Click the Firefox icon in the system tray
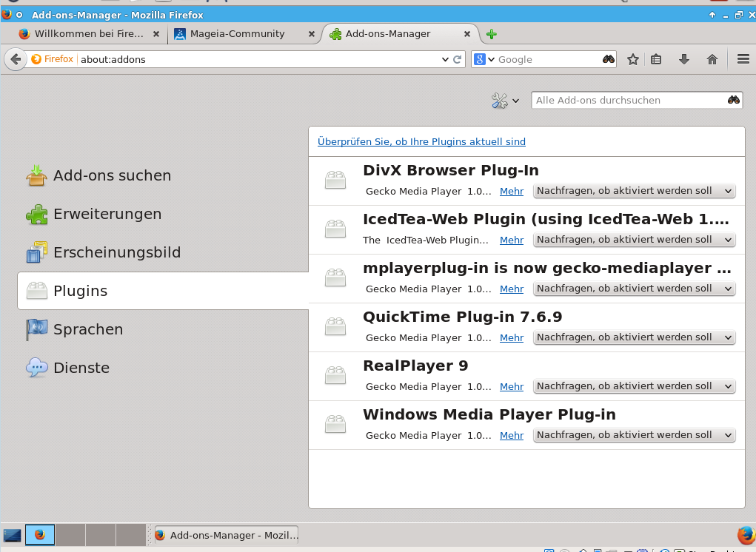The height and width of the screenshot is (552, 756). coord(746,535)
